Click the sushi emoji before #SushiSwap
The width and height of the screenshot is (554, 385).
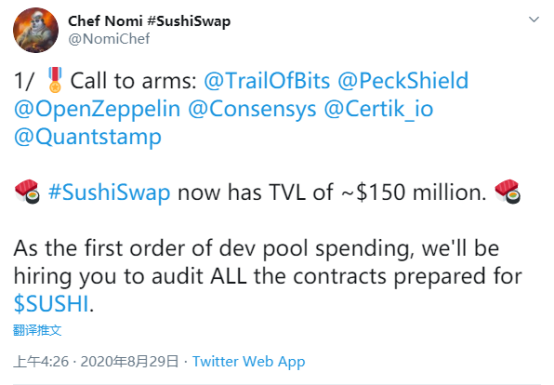(27, 192)
